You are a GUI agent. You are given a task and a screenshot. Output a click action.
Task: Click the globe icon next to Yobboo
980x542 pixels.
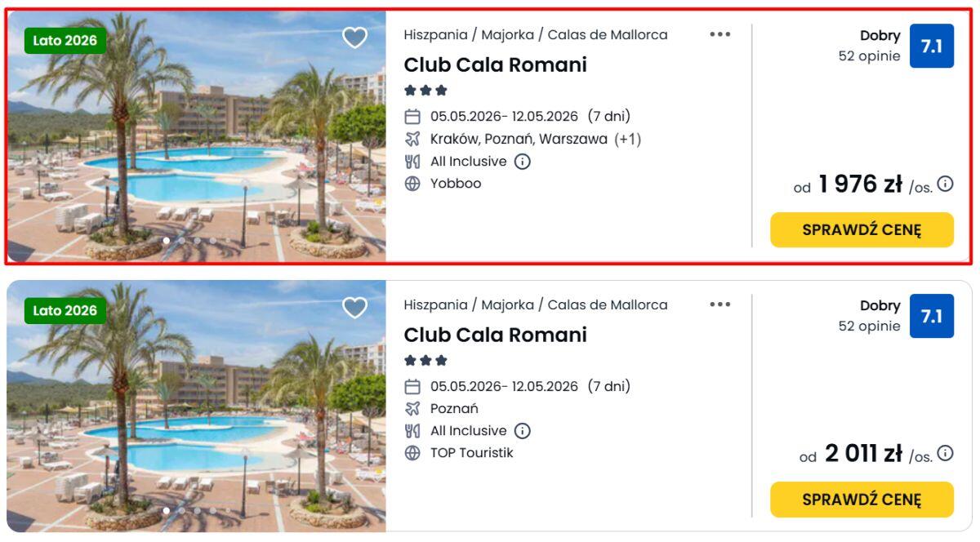point(412,184)
